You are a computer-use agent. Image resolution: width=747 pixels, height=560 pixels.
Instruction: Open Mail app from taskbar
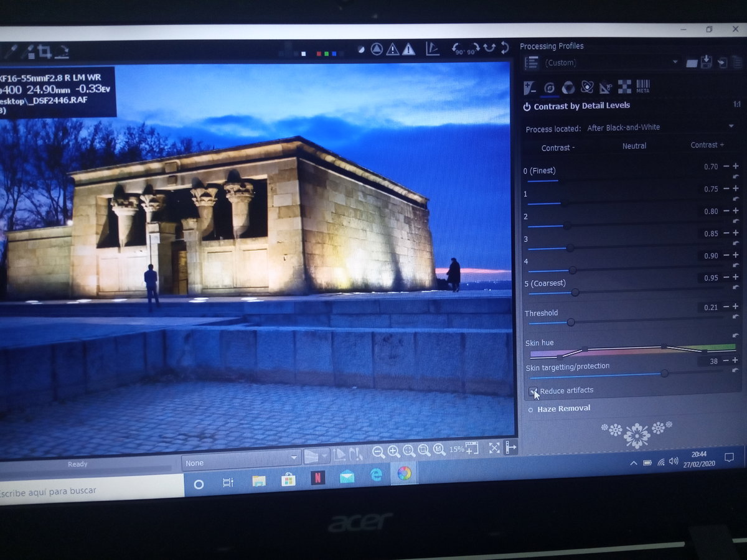click(347, 477)
